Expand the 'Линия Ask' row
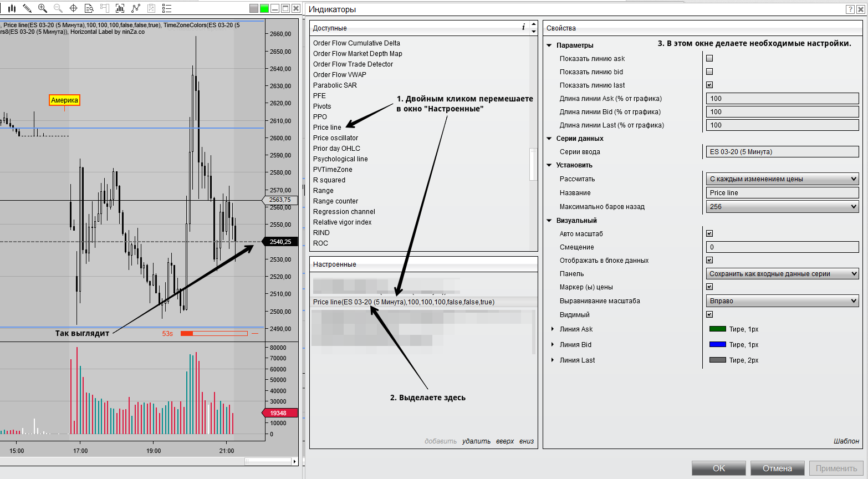This screenshot has height=479, width=868. [x=553, y=329]
